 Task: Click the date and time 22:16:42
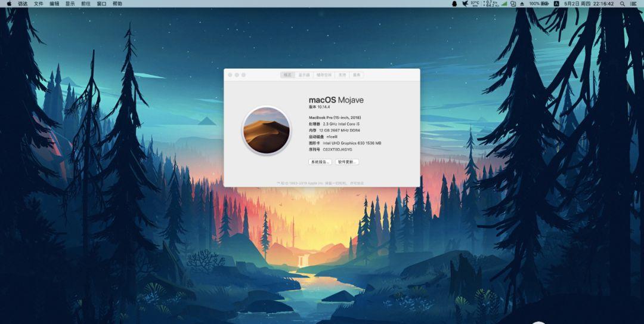coord(589,4)
